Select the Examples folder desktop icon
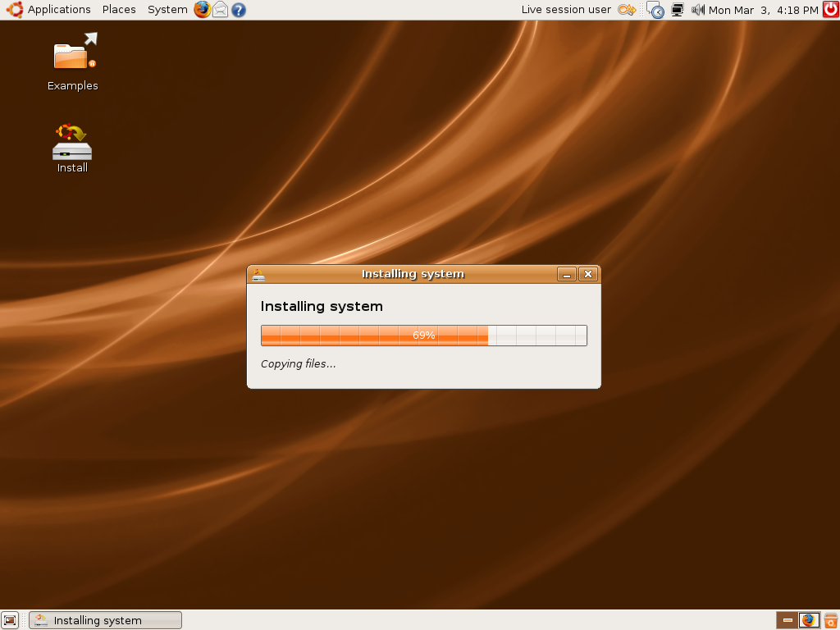Viewport: 840px width, 630px height. tap(73, 62)
